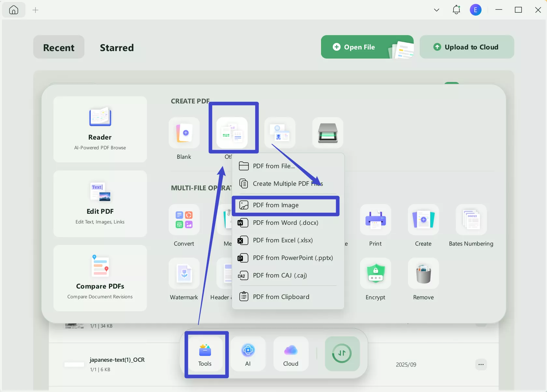The width and height of the screenshot is (547, 392).
Task: Switch to the Recent tab
Action: tap(59, 47)
